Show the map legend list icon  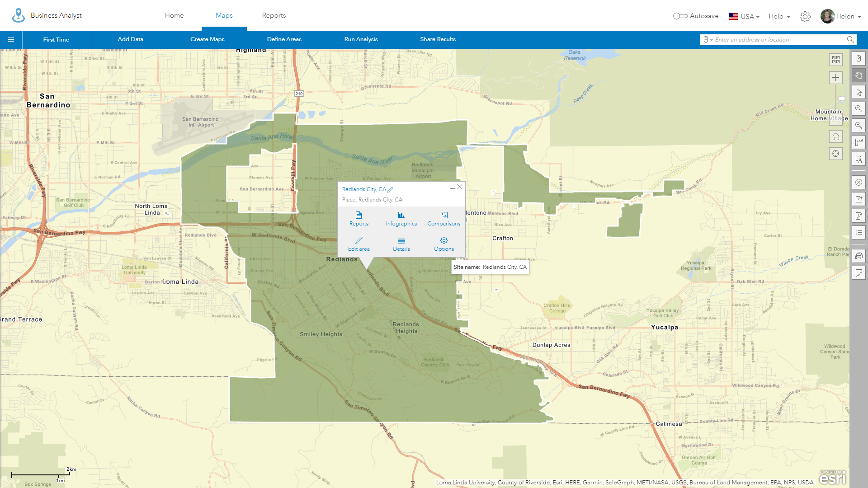pyautogui.click(x=859, y=233)
